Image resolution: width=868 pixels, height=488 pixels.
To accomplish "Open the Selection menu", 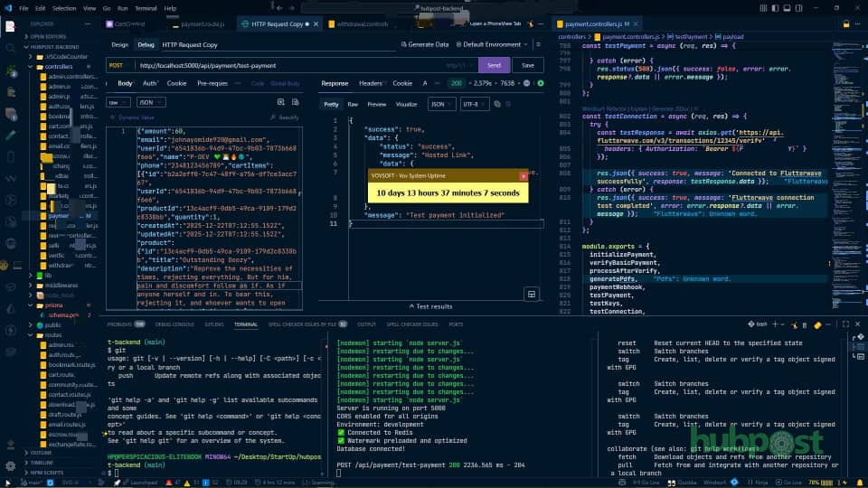I will [x=64, y=8].
